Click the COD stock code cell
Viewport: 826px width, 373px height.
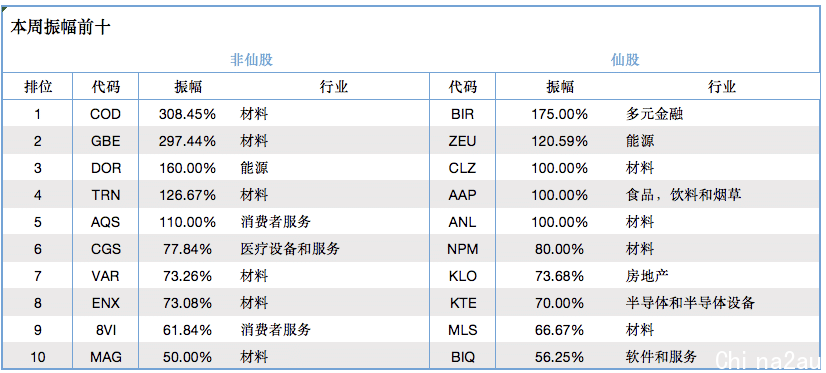pyautogui.click(x=105, y=114)
